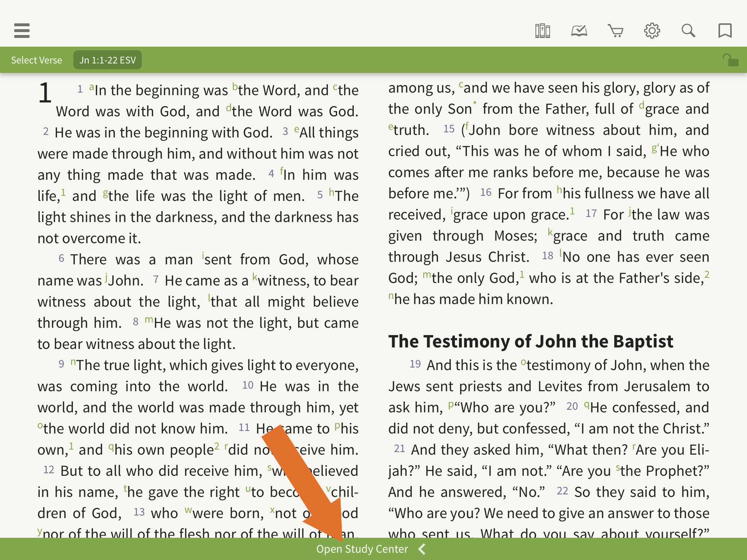Tap cross-reference 'd' before 'grace and'
The image size is (747, 560).
642,105
